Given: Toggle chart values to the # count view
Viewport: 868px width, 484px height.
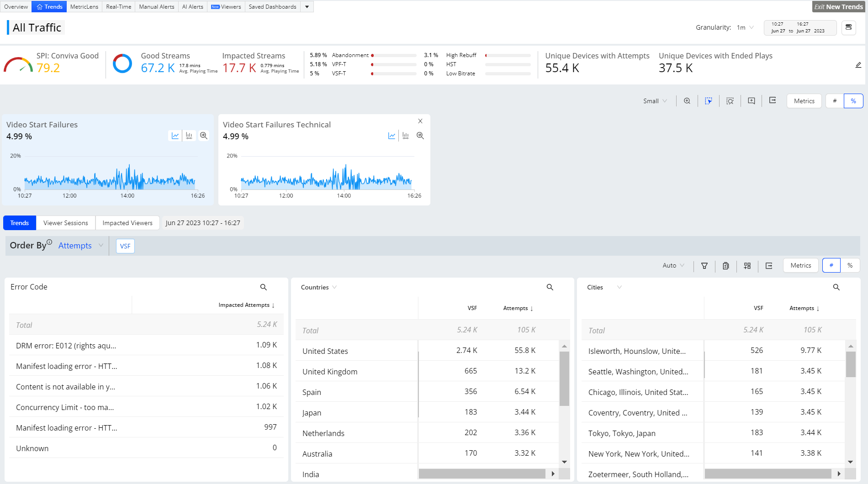Looking at the screenshot, I should tap(835, 101).
